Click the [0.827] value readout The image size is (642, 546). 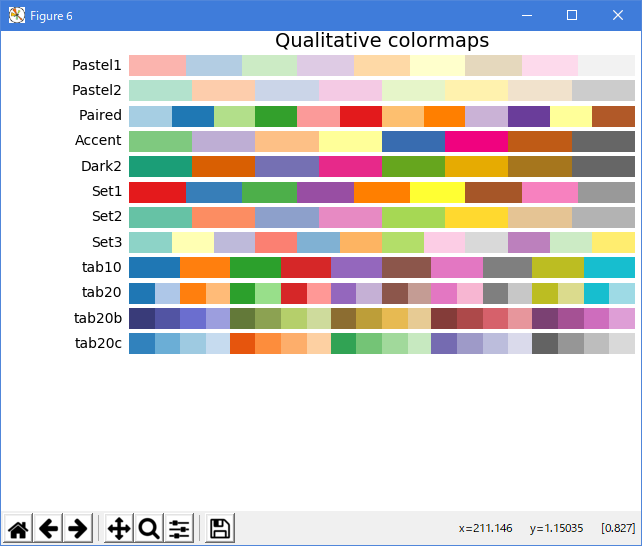[618, 528]
